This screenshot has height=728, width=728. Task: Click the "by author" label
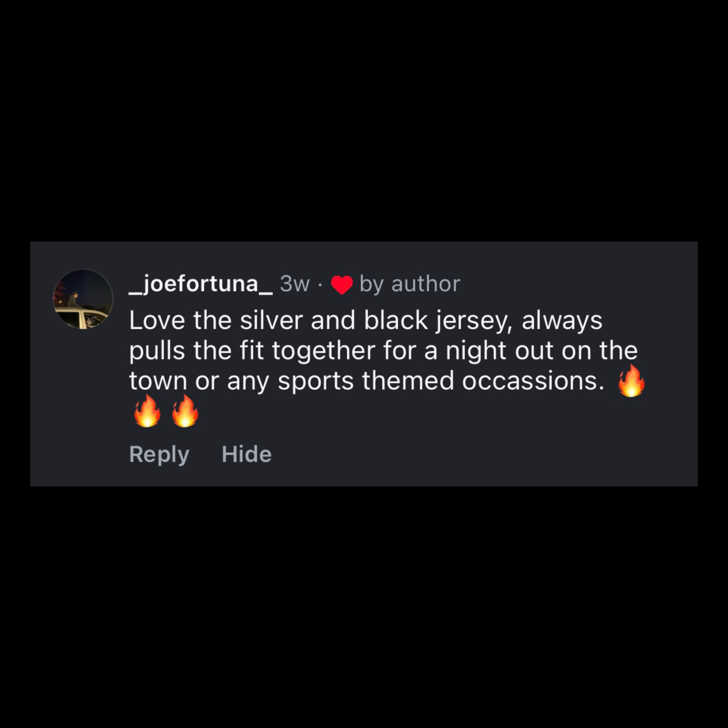tap(410, 284)
